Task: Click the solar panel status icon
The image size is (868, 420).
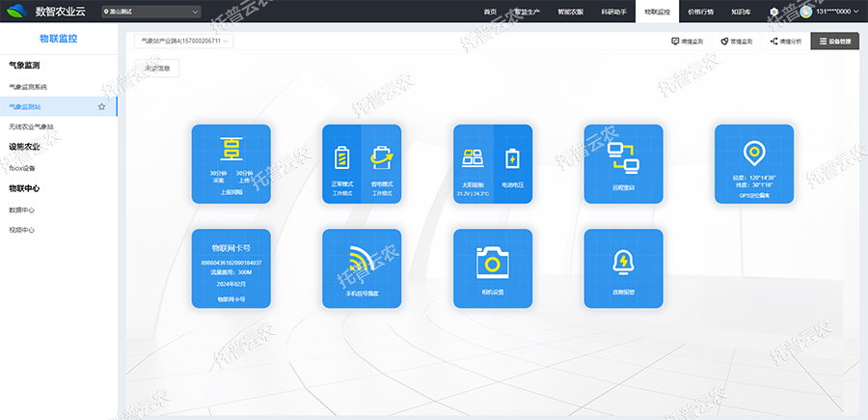Action: tap(473, 156)
